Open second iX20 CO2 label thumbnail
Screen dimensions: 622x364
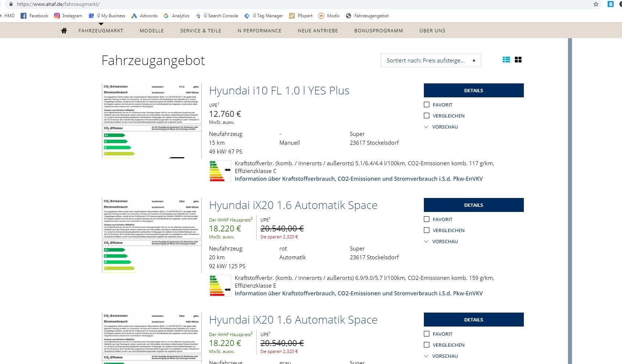click(152, 338)
